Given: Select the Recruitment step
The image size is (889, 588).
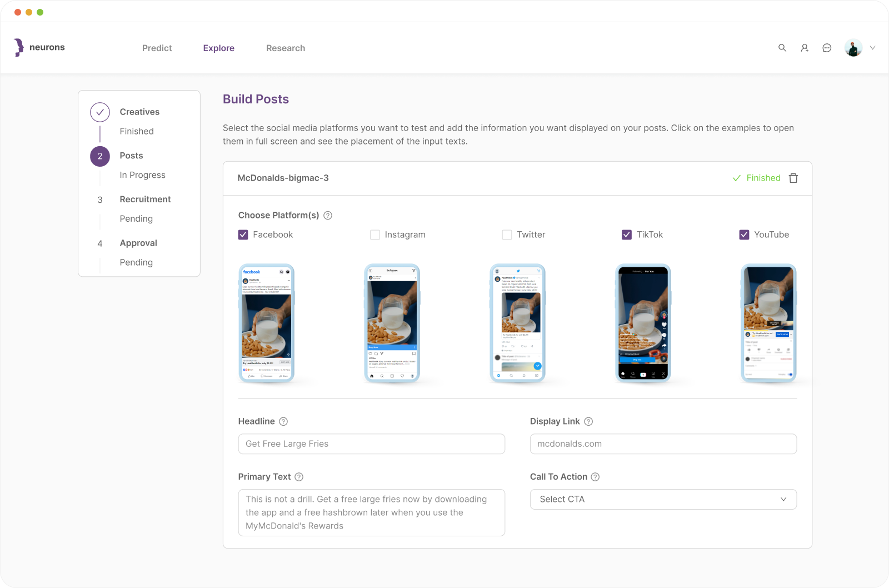Looking at the screenshot, I should [x=145, y=200].
